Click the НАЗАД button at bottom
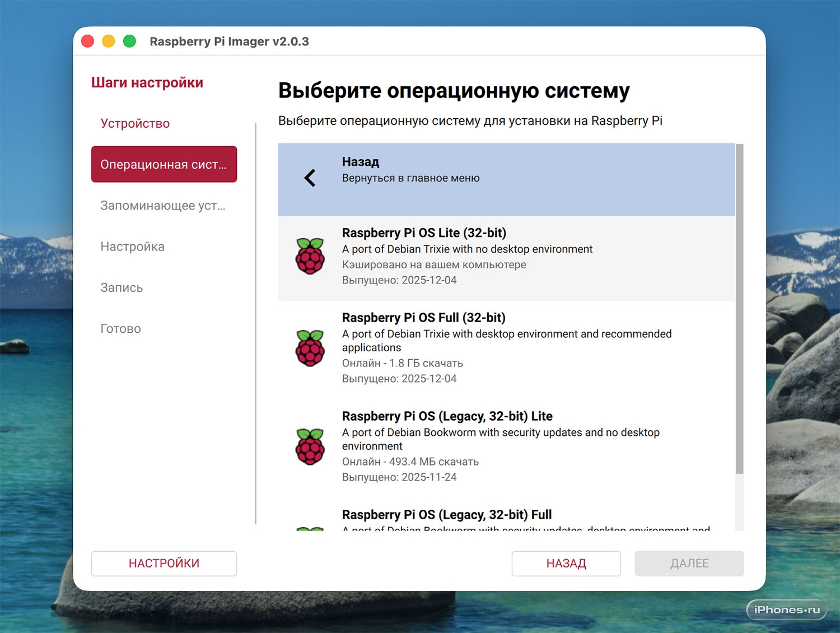 pyautogui.click(x=566, y=564)
